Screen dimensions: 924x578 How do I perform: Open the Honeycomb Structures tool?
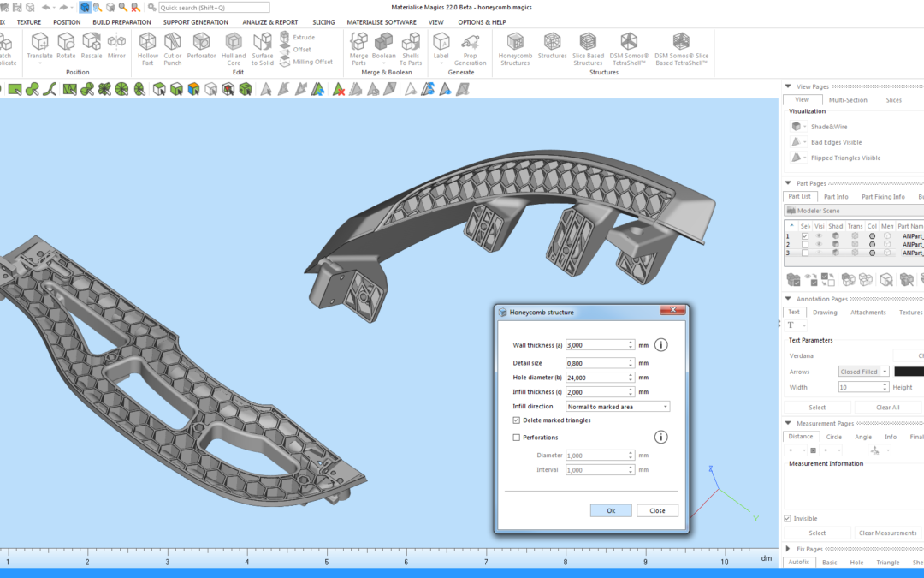[515, 49]
